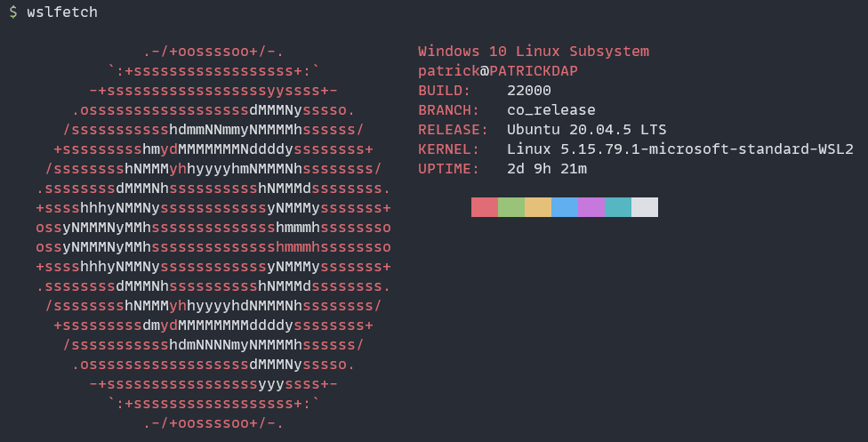868x442 pixels.
Task: Click the 'wslfetch' command text
Action: pyautogui.click(x=62, y=12)
